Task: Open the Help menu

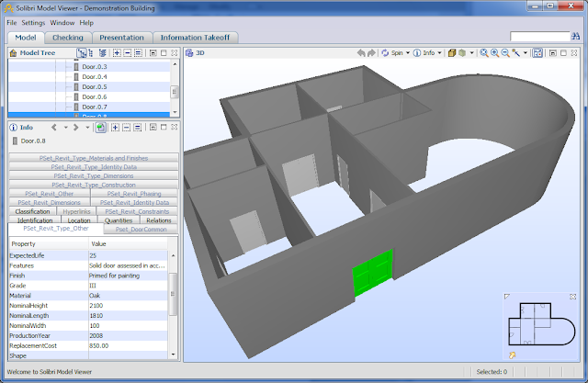Action: click(x=86, y=23)
